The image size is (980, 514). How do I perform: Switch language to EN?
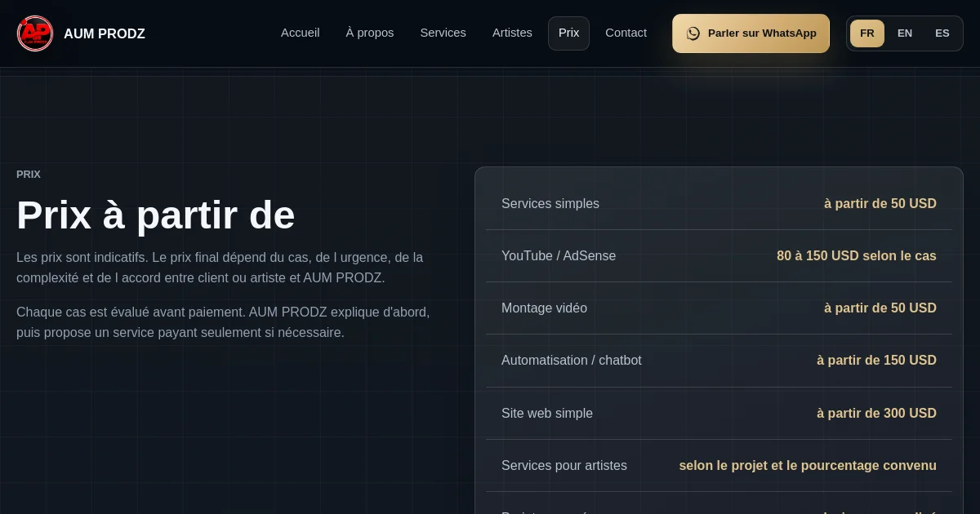[905, 33]
